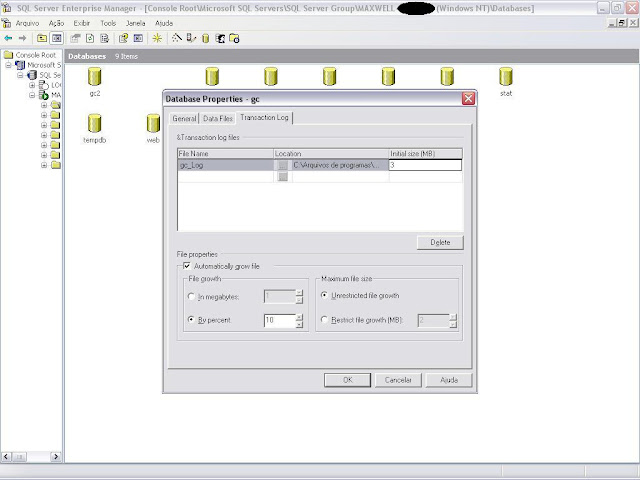Viewport: 640px width, 480px height.
Task: Open the Arquivo menu
Action: point(27,23)
